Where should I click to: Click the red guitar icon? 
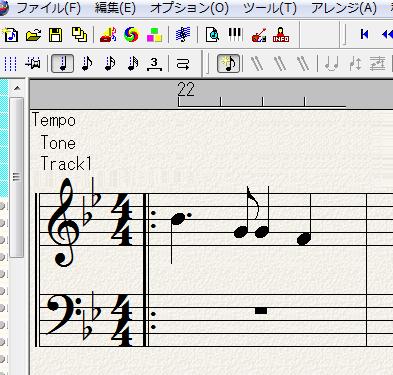259,35
